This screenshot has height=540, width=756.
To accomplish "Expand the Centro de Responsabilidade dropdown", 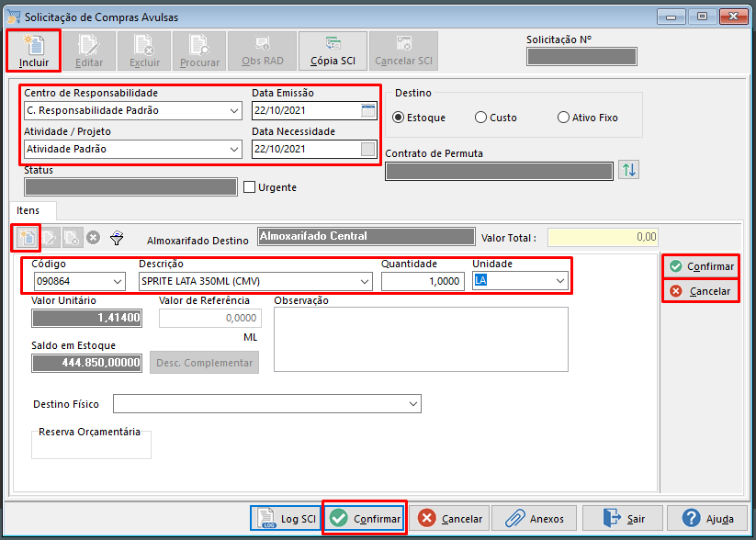I will 234,110.
